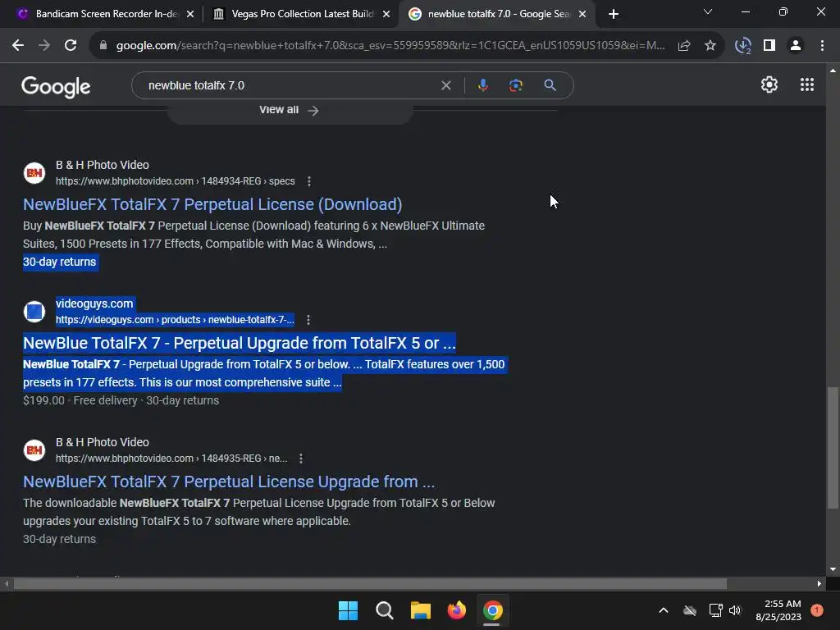Click the horizontal scrollbar thumb
Image resolution: width=840 pixels, height=630 pixels.
370,584
